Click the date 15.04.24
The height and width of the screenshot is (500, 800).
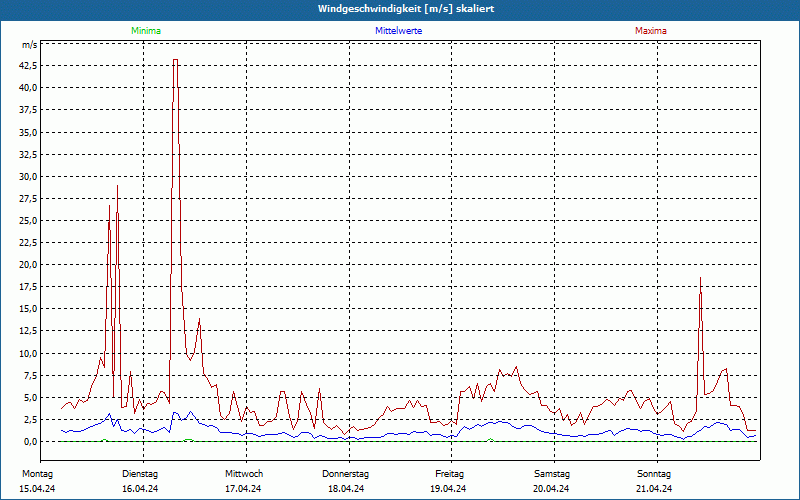37,489
